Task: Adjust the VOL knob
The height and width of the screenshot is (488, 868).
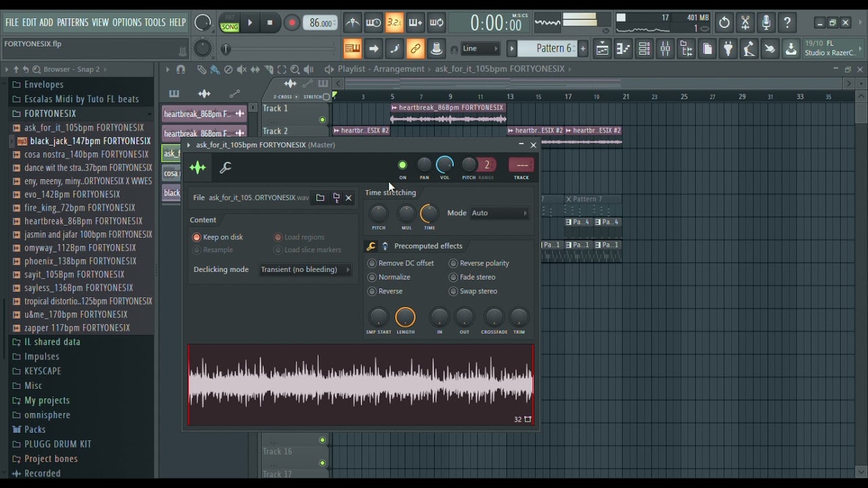Action: 444,165
